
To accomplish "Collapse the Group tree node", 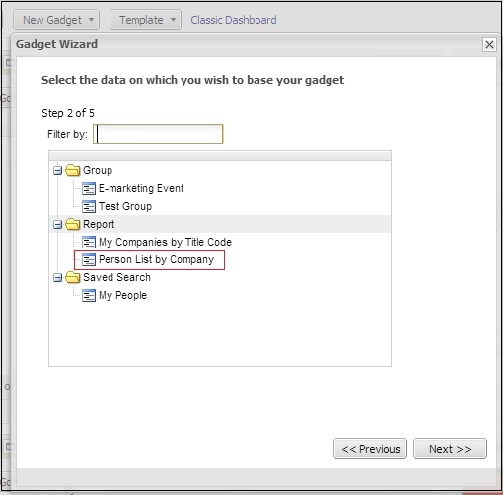I will tap(58, 171).
